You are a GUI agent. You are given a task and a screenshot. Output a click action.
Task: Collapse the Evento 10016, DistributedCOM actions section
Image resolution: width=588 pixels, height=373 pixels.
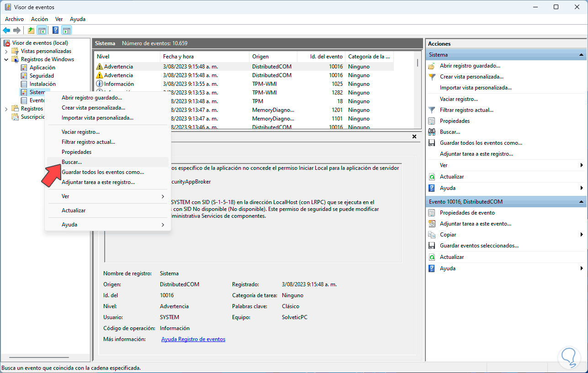coord(582,202)
